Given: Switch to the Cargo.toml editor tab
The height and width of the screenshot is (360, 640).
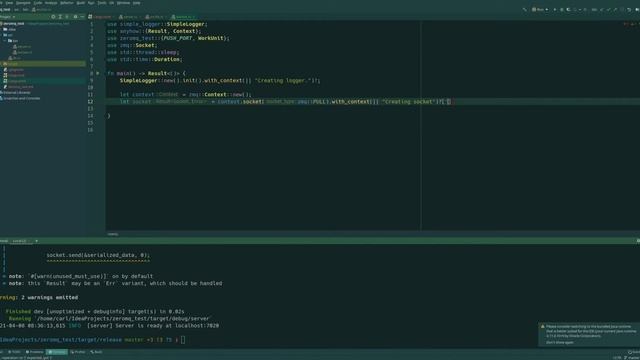Looking at the screenshot, I should [101, 17].
